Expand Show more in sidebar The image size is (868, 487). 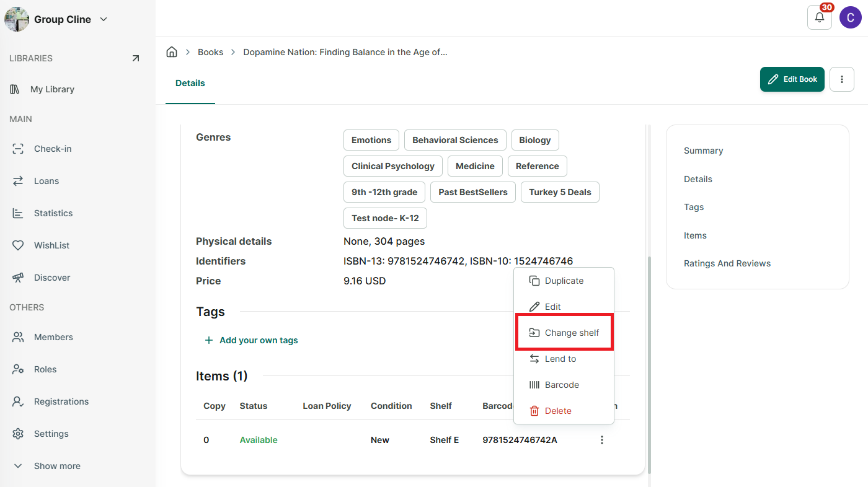[x=46, y=466]
